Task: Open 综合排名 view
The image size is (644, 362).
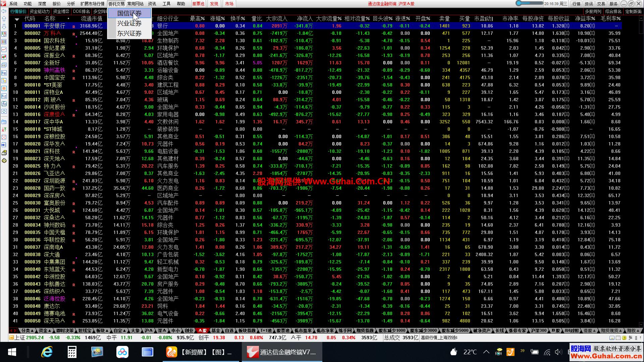Action: [613, 11]
